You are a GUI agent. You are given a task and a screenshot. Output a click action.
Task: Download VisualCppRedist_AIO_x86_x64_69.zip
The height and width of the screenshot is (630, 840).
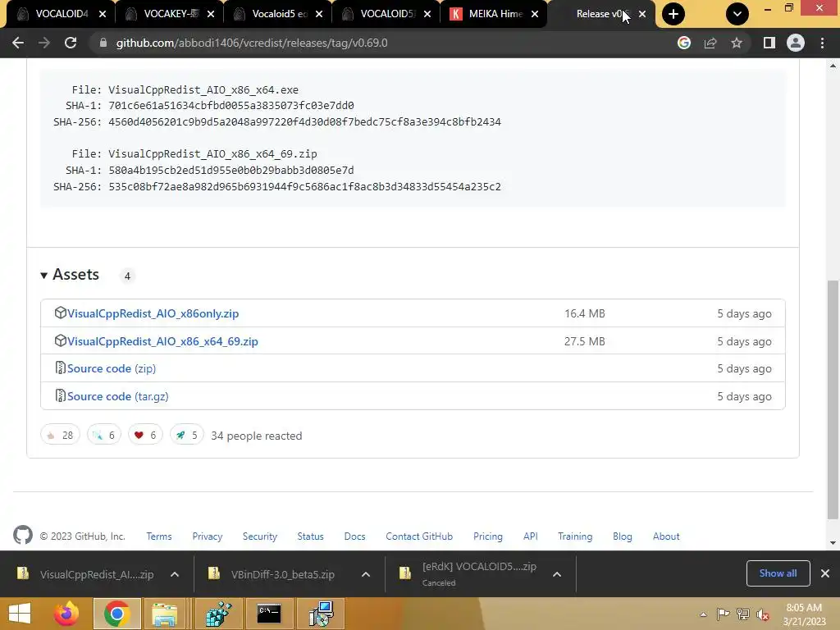[x=162, y=341]
